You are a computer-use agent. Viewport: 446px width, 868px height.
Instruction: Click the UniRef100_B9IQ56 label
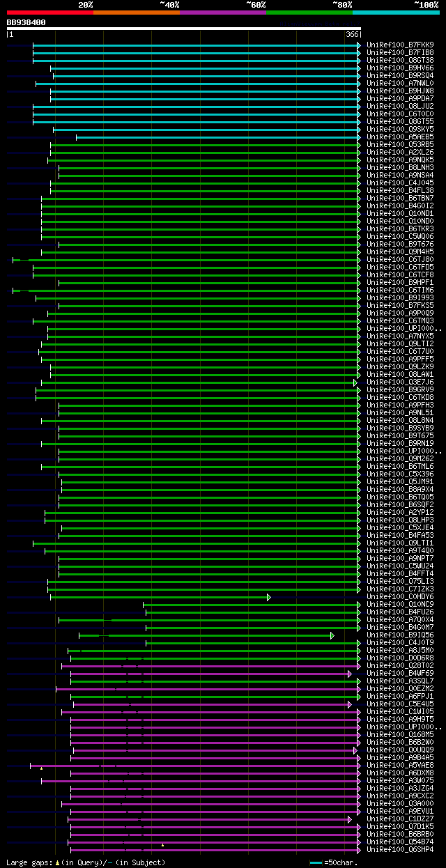click(400, 635)
